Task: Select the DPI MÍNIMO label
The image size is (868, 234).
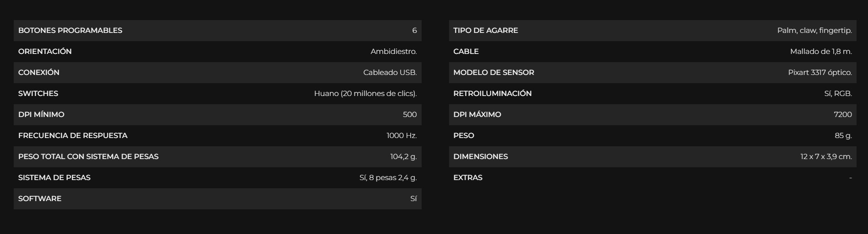Action: coord(41,115)
